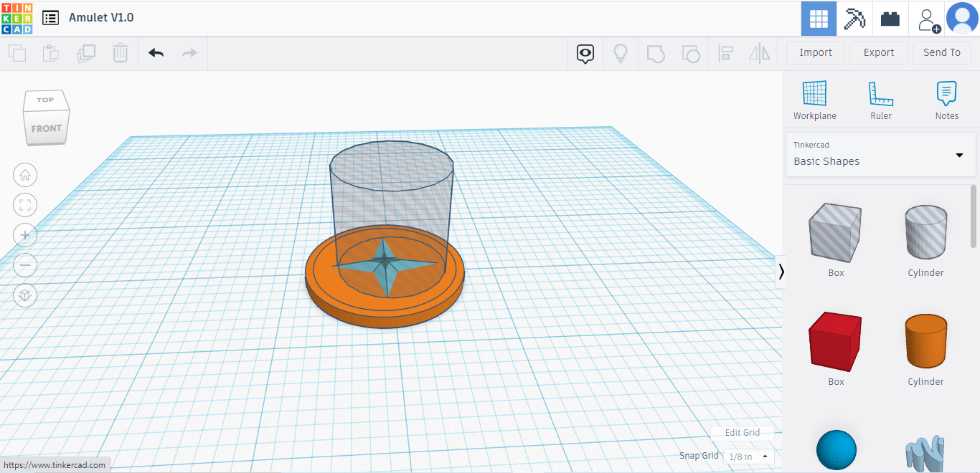Click the Edit Grid button
The image size is (980, 473).
[743, 432]
